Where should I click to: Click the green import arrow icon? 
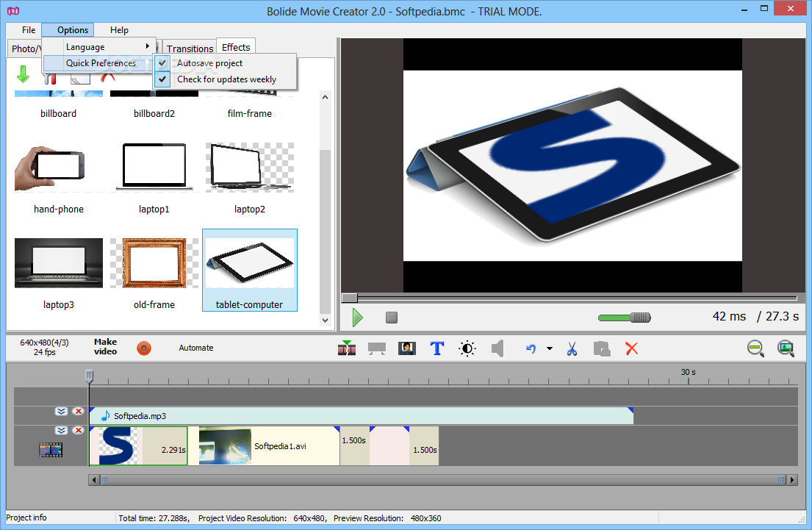[23, 74]
